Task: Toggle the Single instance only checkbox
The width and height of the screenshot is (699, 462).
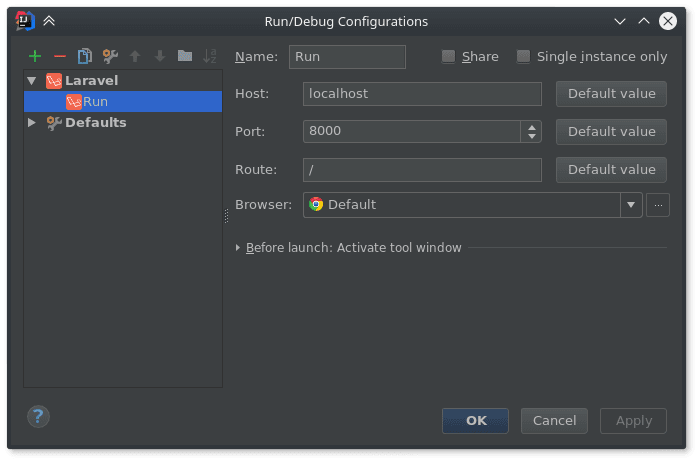Action: 523,57
